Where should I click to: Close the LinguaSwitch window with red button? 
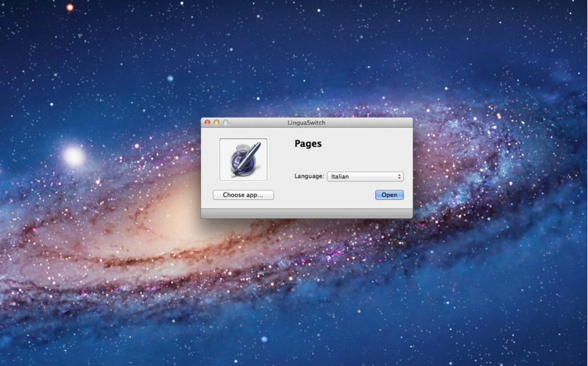pos(207,123)
